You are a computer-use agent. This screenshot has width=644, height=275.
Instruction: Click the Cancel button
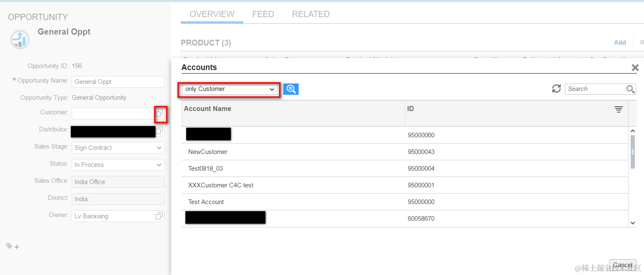tap(623, 265)
